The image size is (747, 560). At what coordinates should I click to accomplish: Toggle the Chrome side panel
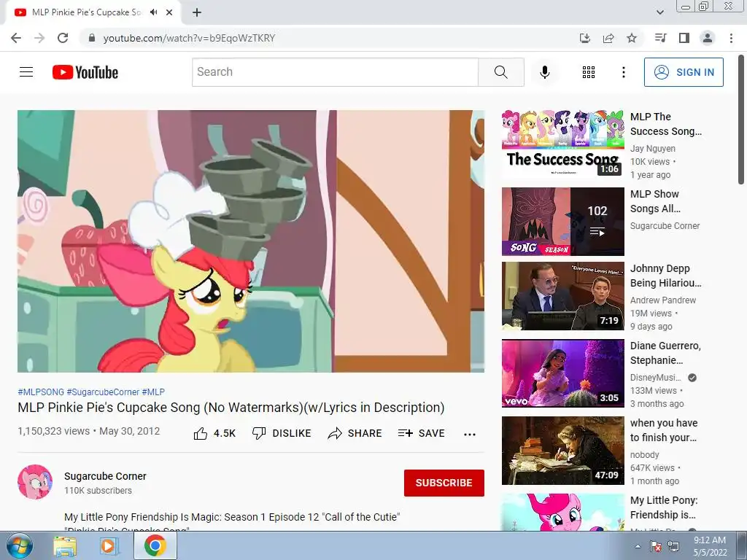(684, 38)
